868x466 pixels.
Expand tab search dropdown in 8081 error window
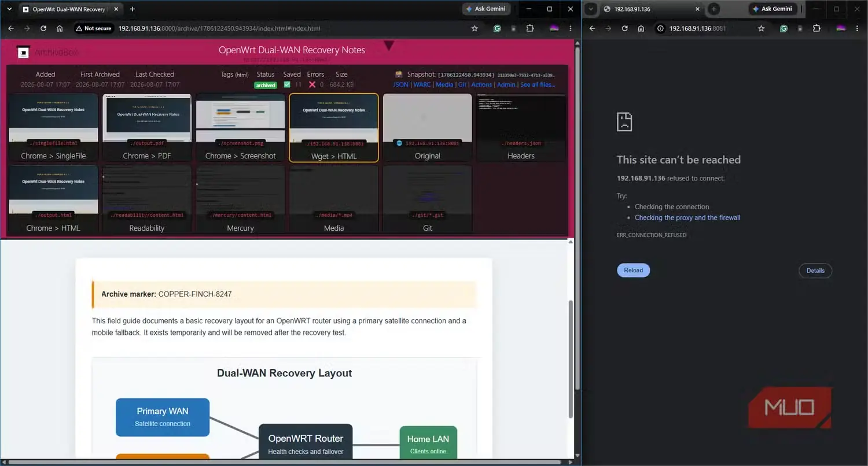point(591,9)
